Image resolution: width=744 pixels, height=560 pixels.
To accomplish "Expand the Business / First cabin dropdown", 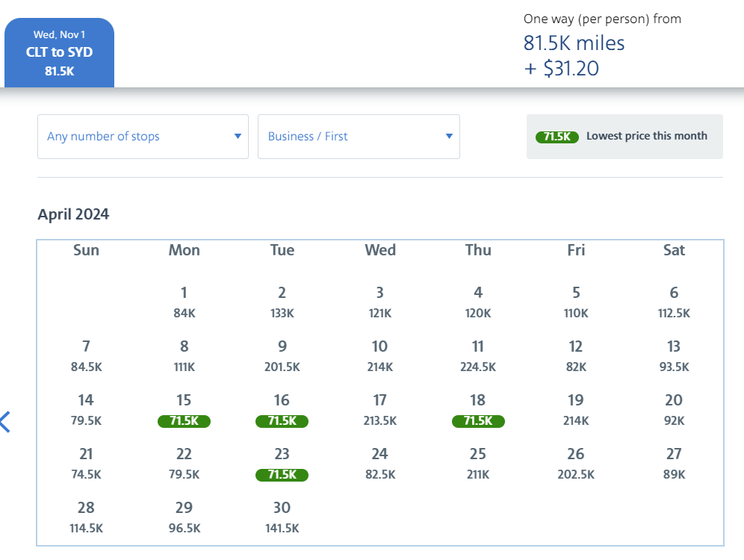I will [359, 136].
